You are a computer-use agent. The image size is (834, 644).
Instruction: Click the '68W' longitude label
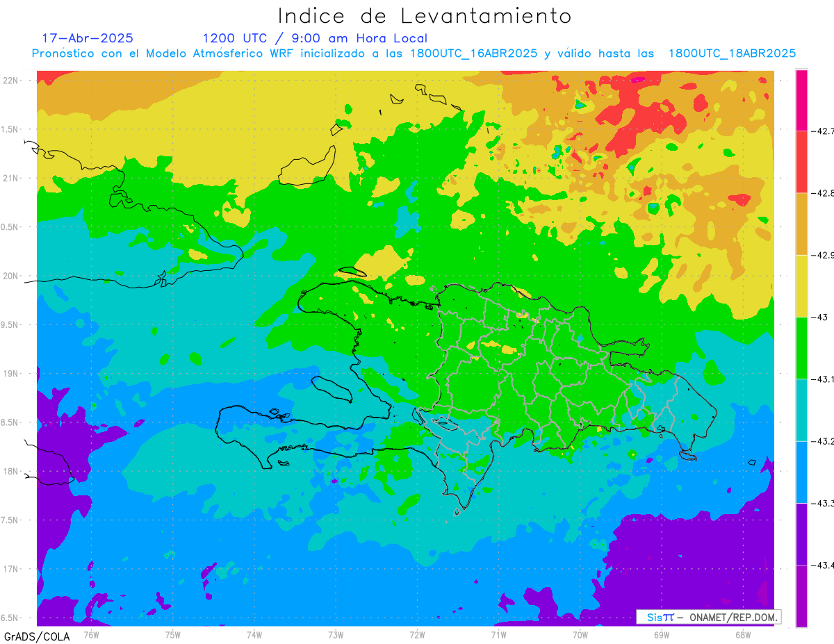coord(743,634)
